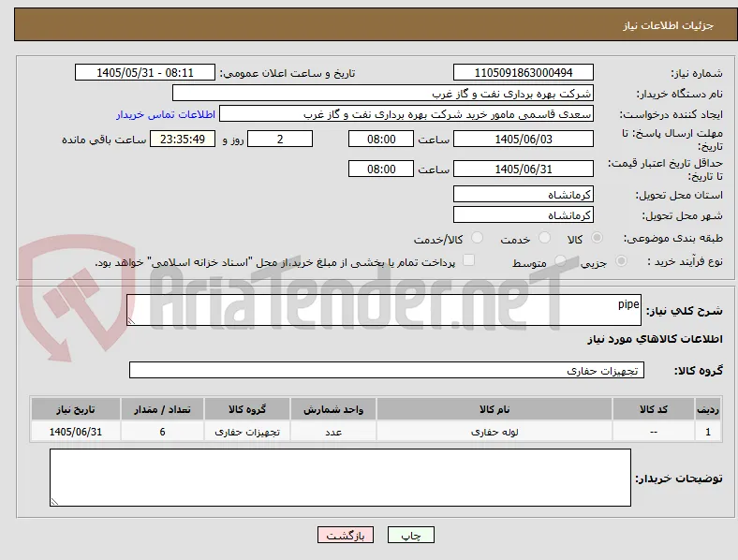Select the جزیی purchase type radio

(x=621, y=260)
